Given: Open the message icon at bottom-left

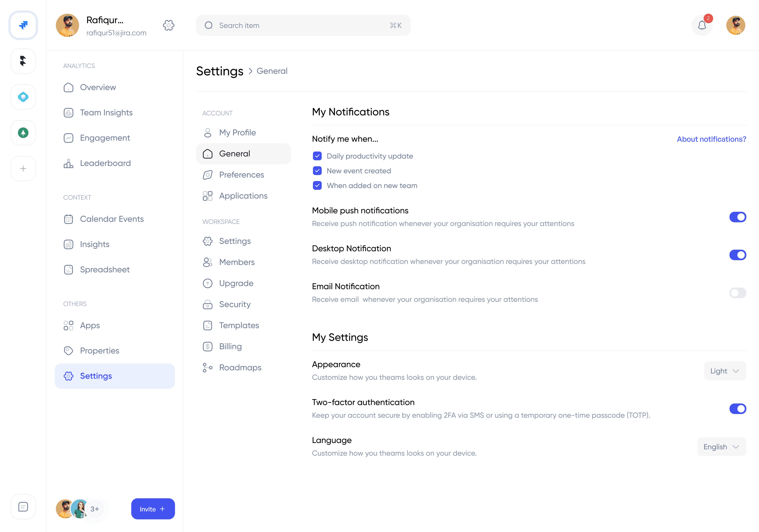Looking at the screenshot, I should click(x=23, y=507).
